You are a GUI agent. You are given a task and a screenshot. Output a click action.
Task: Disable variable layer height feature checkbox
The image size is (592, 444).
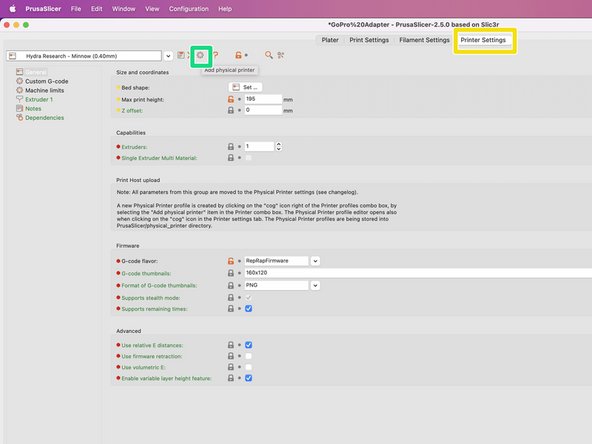pyautogui.click(x=248, y=378)
